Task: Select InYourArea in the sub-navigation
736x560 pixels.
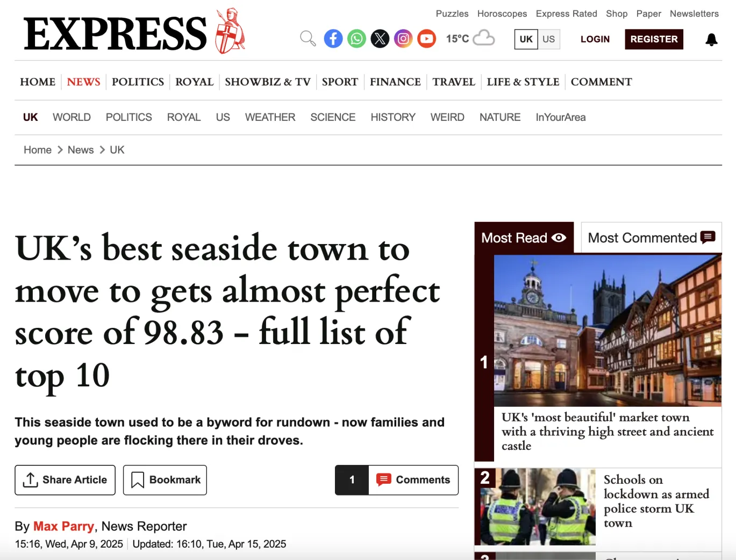Action: tap(561, 117)
